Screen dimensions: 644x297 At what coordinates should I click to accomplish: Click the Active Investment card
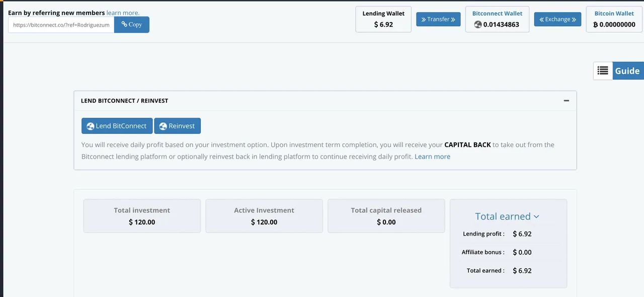click(264, 216)
